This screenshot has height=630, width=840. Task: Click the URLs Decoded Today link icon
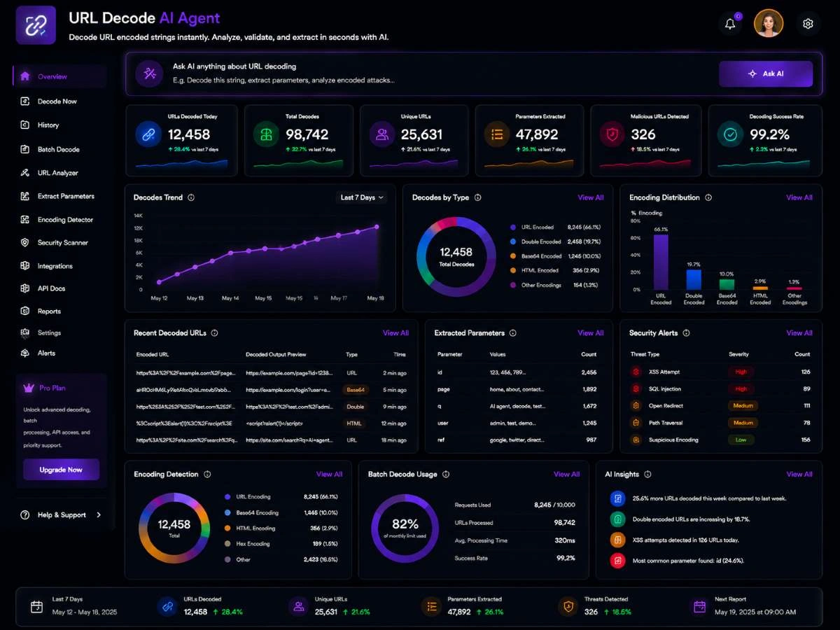(x=148, y=135)
